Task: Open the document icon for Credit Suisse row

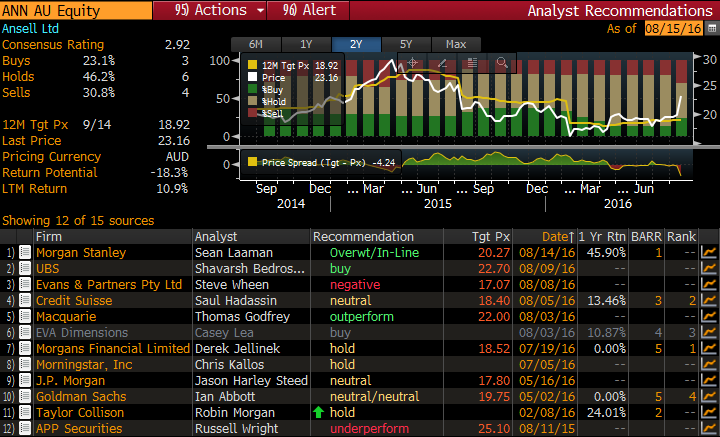Action: (x=25, y=301)
